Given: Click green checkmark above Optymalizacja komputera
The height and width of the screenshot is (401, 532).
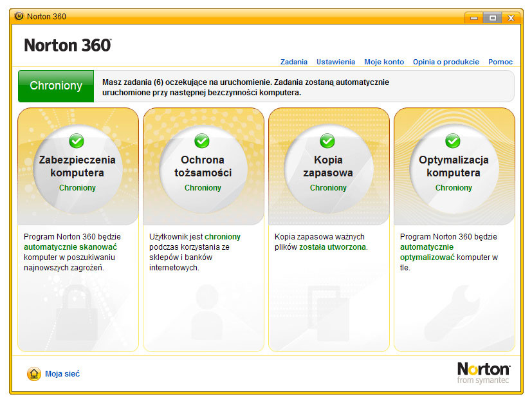Looking at the screenshot, I should 453,140.
